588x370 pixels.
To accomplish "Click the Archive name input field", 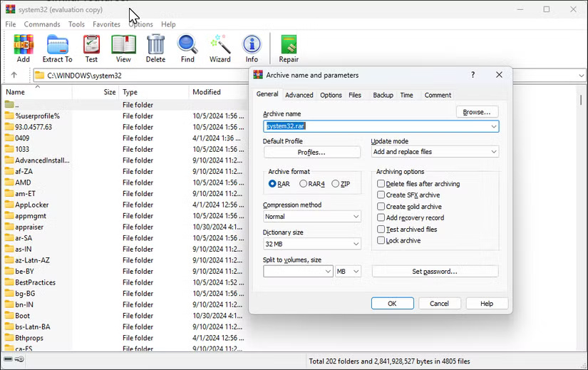I will [376, 126].
